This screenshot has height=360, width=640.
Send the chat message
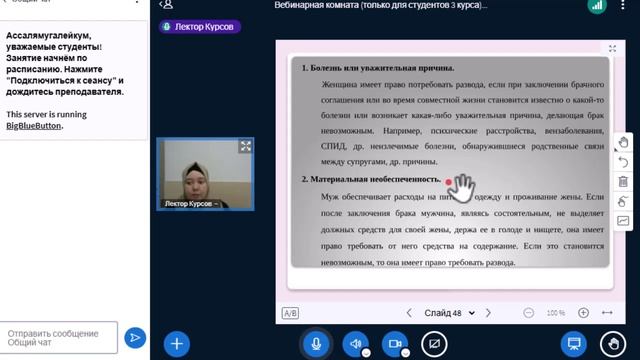[135, 338]
